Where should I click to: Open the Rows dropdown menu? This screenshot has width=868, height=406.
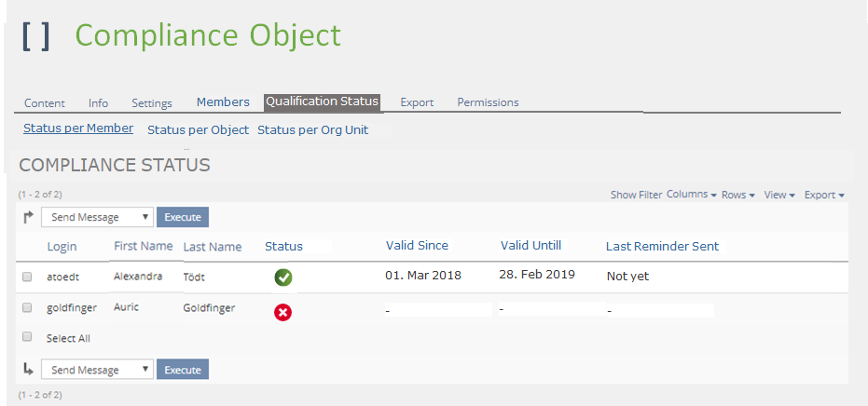click(737, 195)
